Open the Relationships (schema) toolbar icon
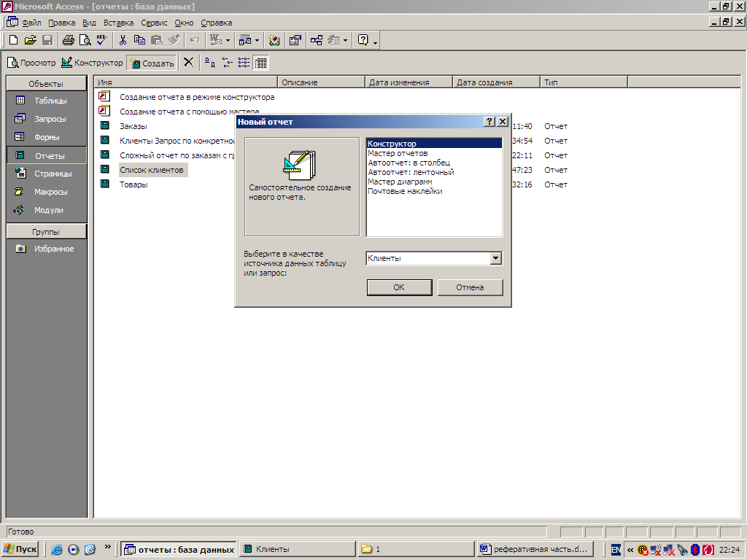Screen dimensions: 747x560 317,41
